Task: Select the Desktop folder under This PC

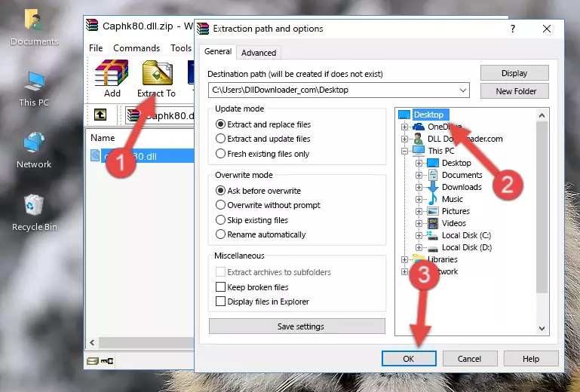Action: pyautogui.click(x=456, y=163)
